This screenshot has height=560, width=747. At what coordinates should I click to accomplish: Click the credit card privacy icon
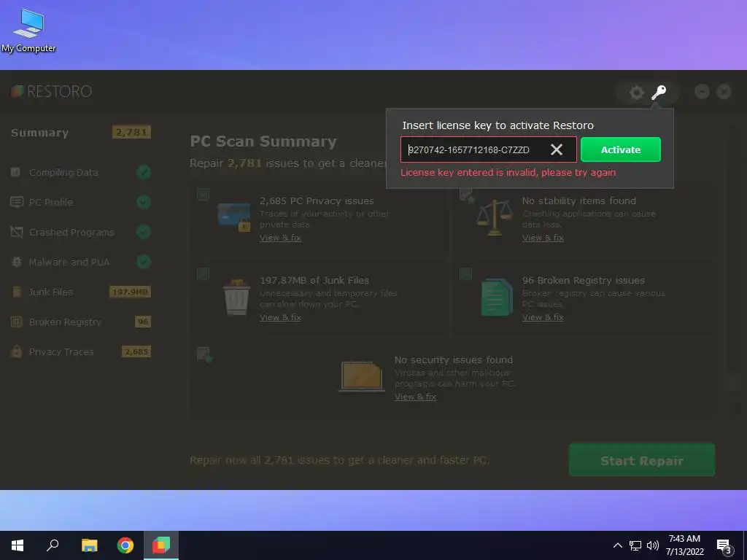click(x=234, y=217)
